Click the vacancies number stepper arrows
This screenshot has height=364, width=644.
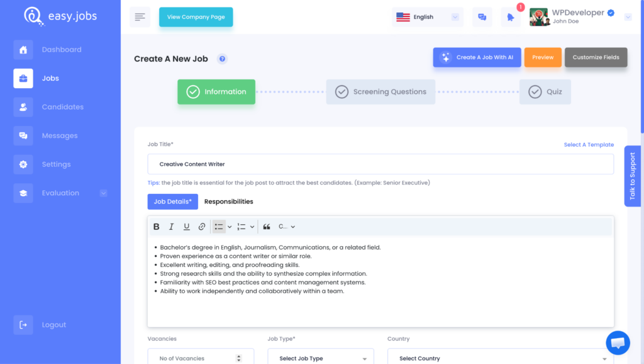[x=238, y=358]
